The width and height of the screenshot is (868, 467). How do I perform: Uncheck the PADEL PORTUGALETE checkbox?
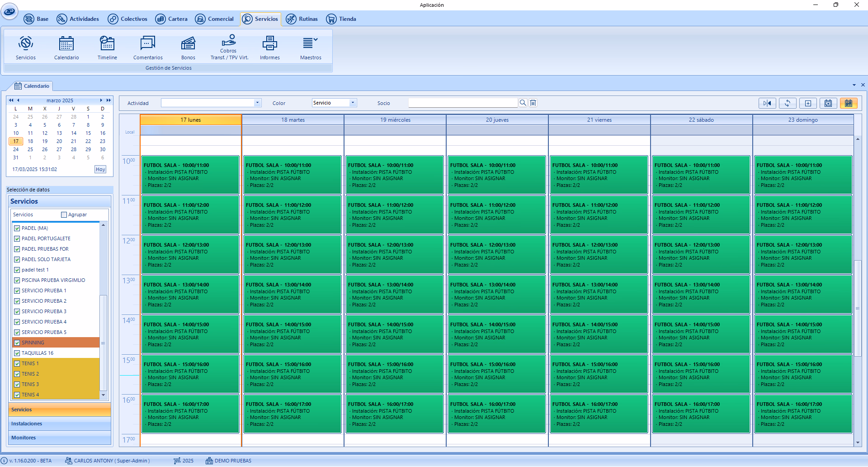click(x=17, y=239)
